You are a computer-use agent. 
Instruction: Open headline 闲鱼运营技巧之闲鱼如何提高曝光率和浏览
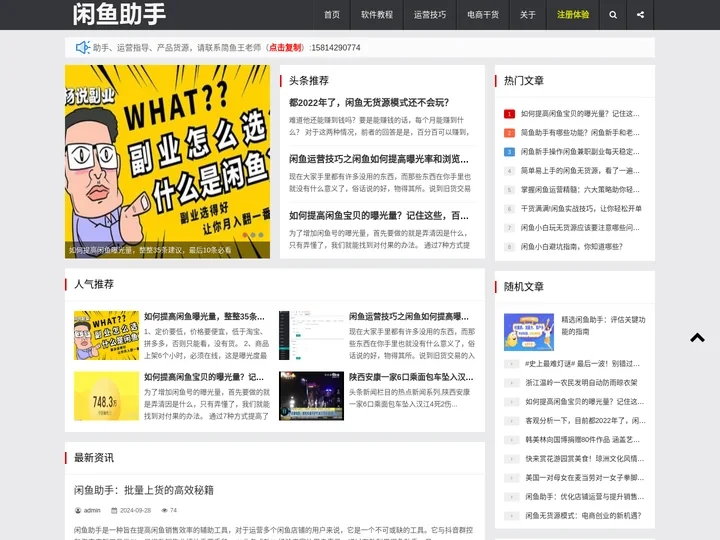(x=379, y=159)
